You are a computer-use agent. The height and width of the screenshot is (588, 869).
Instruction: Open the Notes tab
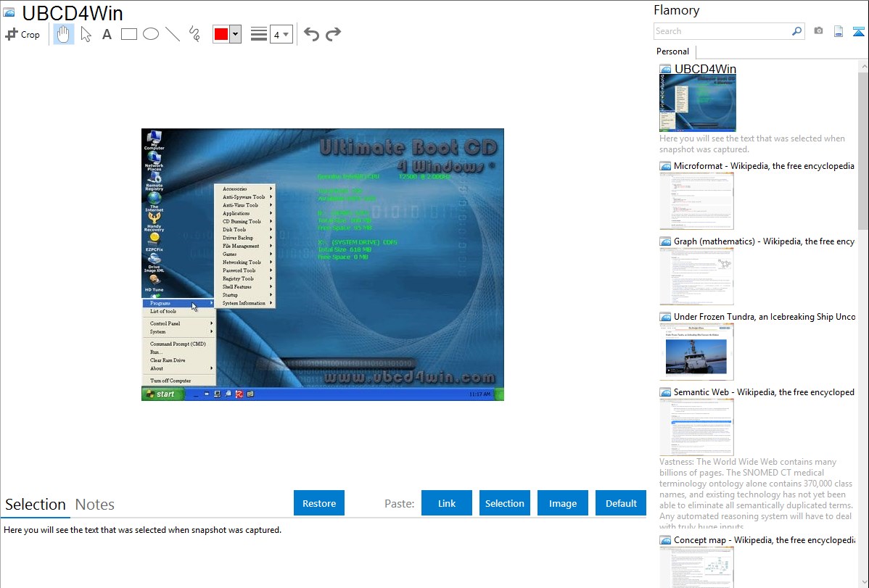pos(95,505)
